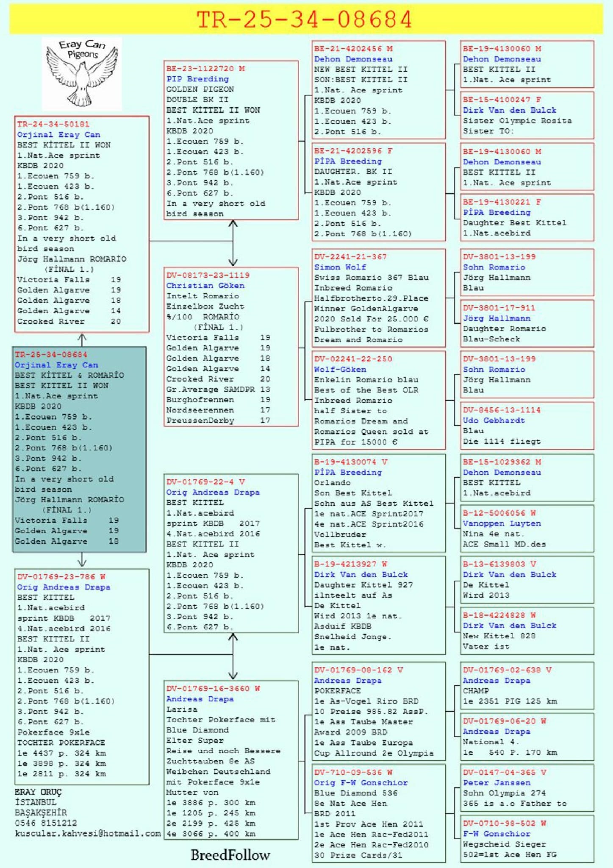Viewport: 613px width, 868px height.
Task: Select ring number BE-23-1122720 M
Action: pyautogui.click(x=205, y=69)
